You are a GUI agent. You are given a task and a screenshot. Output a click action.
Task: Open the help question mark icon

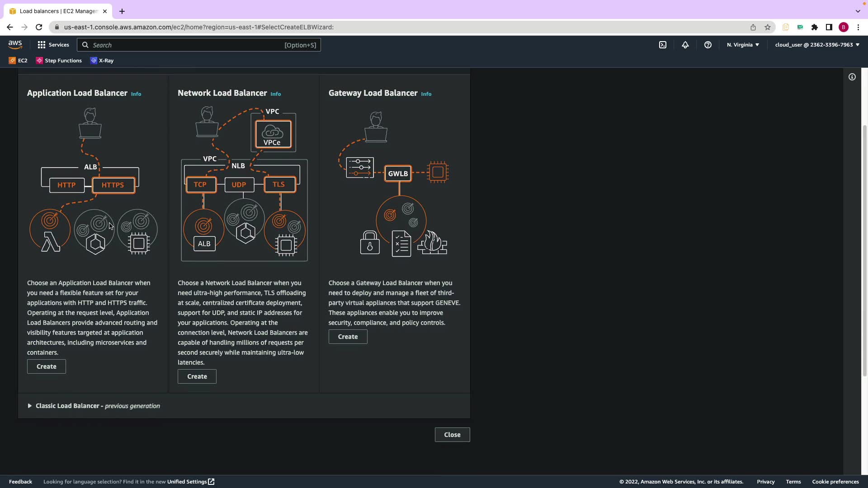(x=708, y=45)
